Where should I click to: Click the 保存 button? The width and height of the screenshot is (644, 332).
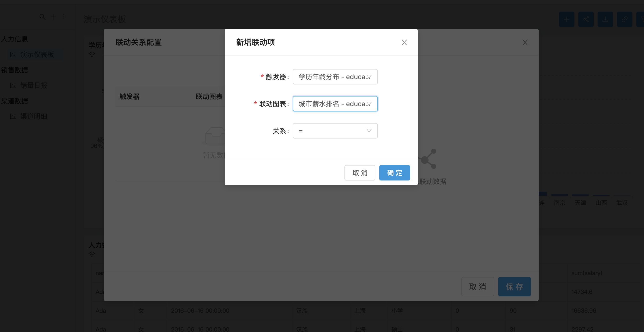[514, 287]
